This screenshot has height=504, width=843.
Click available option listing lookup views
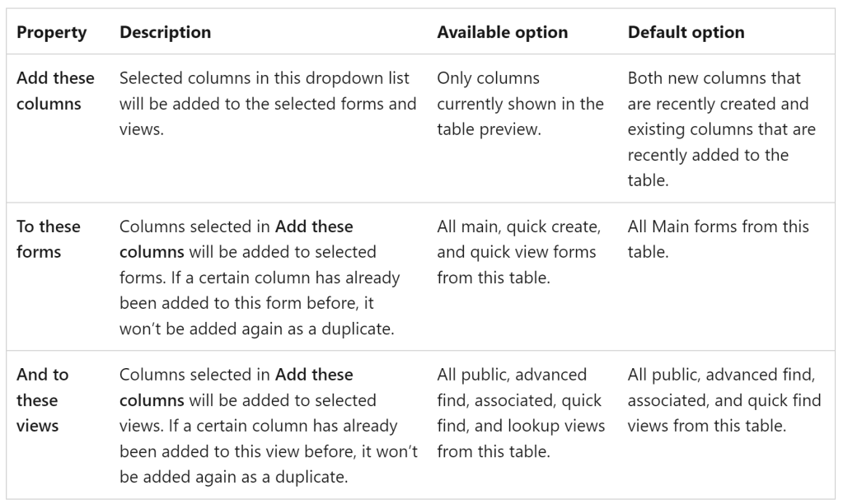tap(521, 413)
